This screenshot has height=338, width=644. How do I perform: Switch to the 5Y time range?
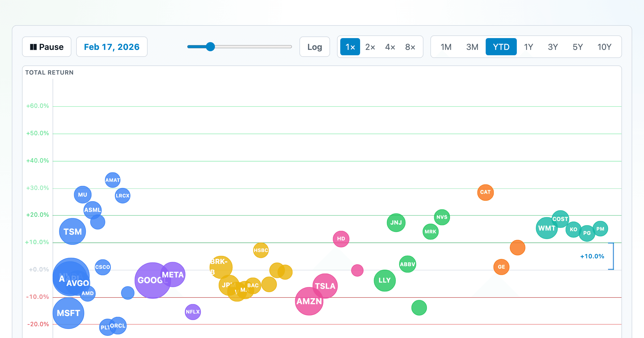point(578,47)
